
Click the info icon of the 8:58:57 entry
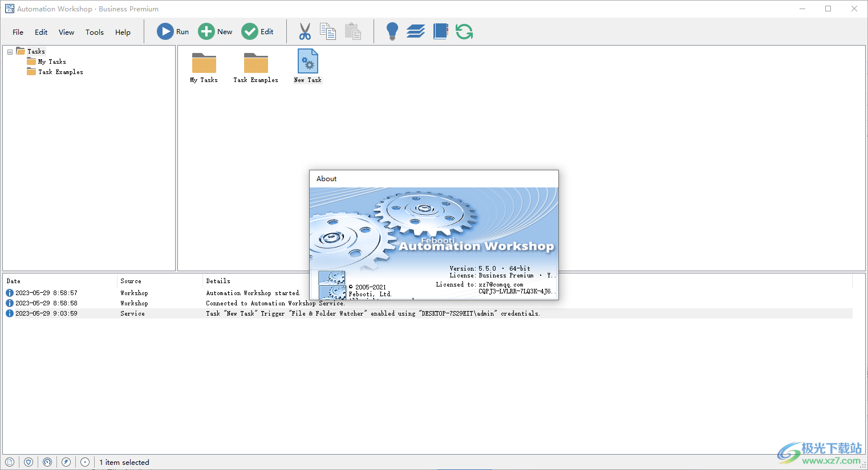pyautogui.click(x=10, y=293)
